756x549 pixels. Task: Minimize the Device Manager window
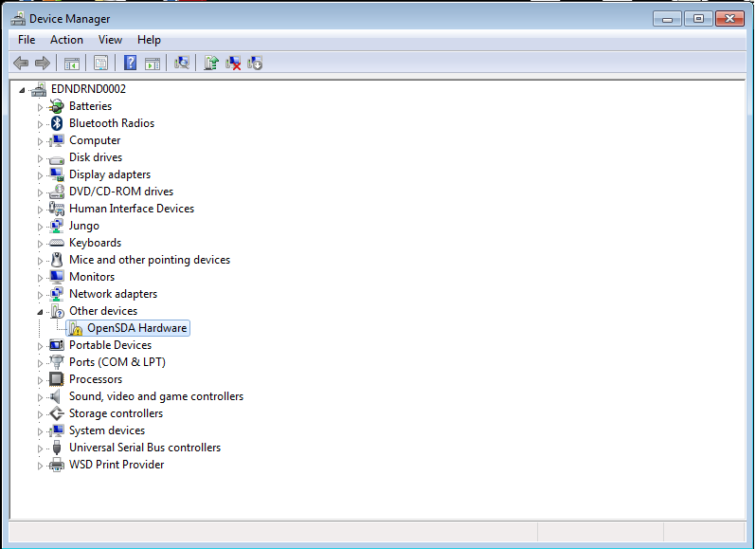click(x=667, y=19)
